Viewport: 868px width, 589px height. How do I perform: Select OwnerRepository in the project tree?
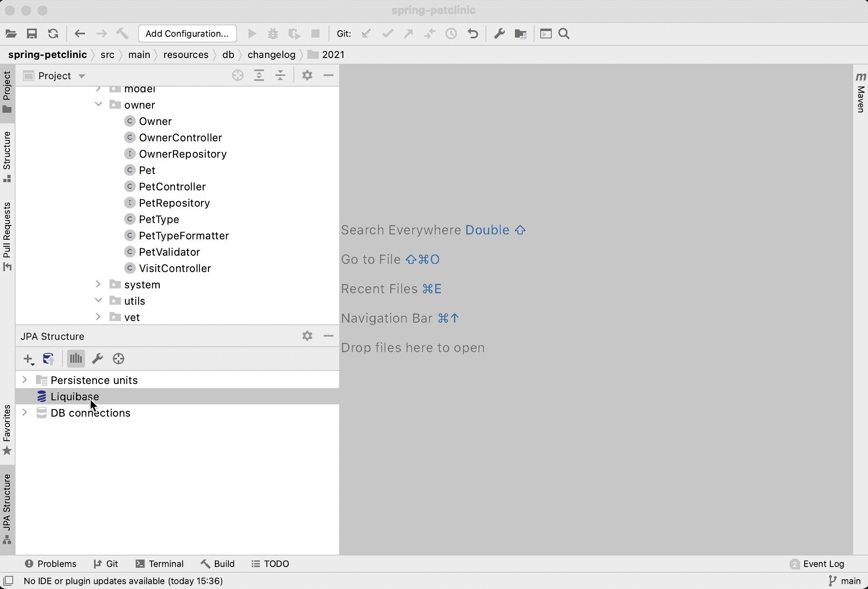coord(182,154)
